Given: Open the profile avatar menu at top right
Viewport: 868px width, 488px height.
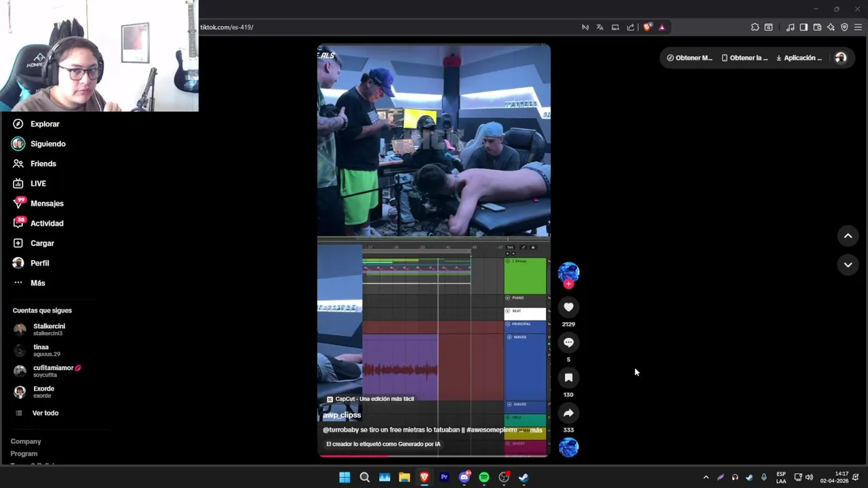Looking at the screenshot, I should coord(841,58).
